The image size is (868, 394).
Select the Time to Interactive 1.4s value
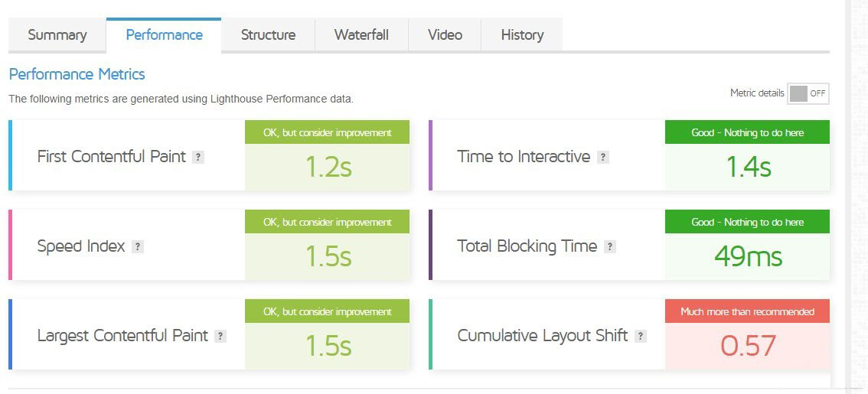(x=748, y=167)
